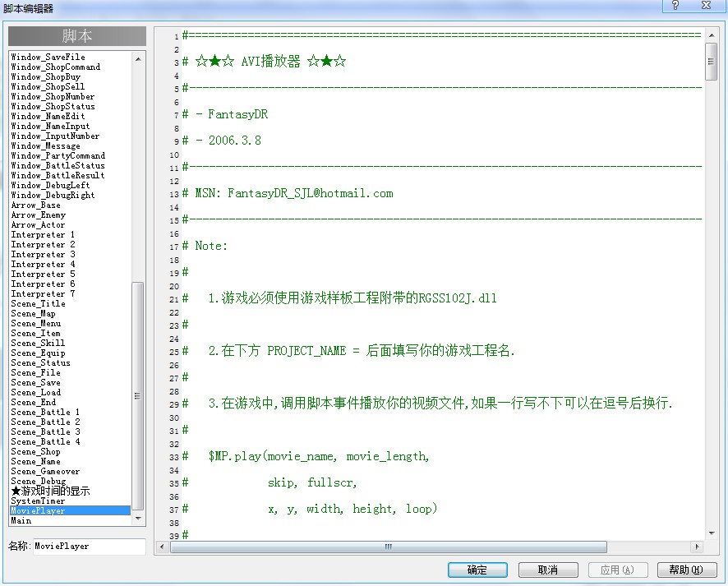Select the Scene_Equip script
Image resolution: width=728 pixels, height=586 pixels.
point(70,353)
